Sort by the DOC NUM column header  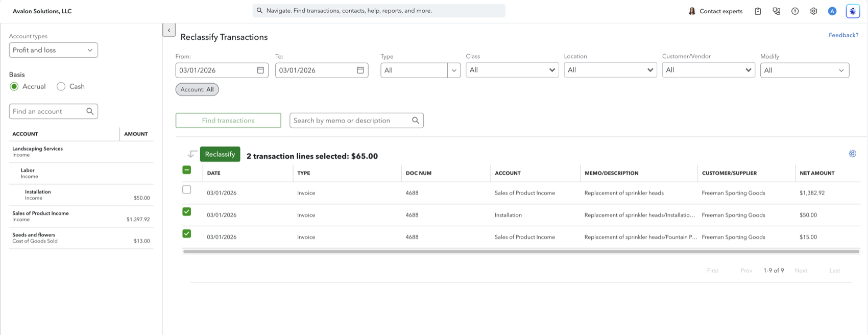419,173
